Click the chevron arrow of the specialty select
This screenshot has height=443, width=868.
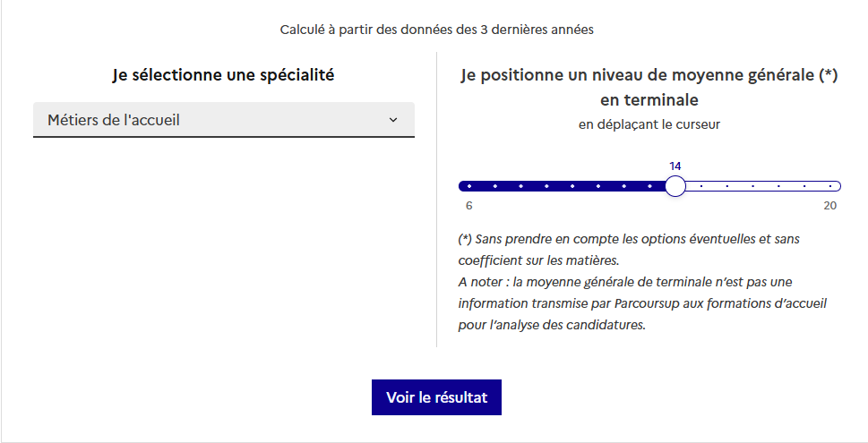[393, 120]
